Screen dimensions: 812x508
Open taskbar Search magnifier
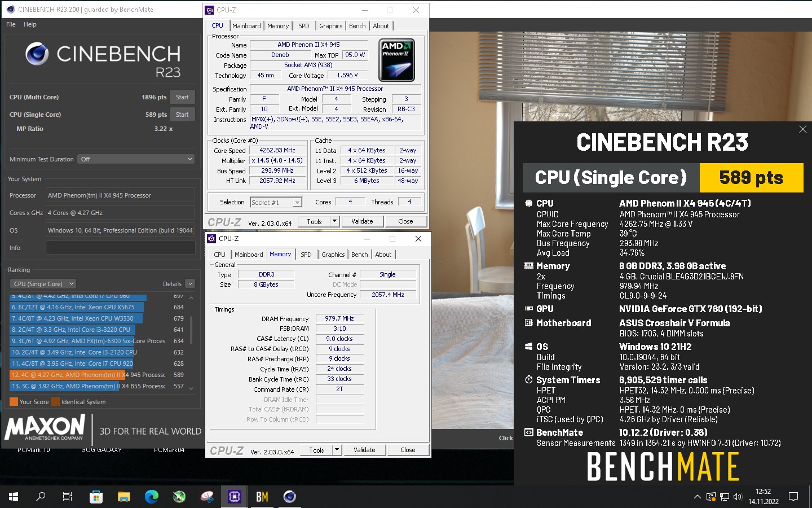click(x=41, y=497)
